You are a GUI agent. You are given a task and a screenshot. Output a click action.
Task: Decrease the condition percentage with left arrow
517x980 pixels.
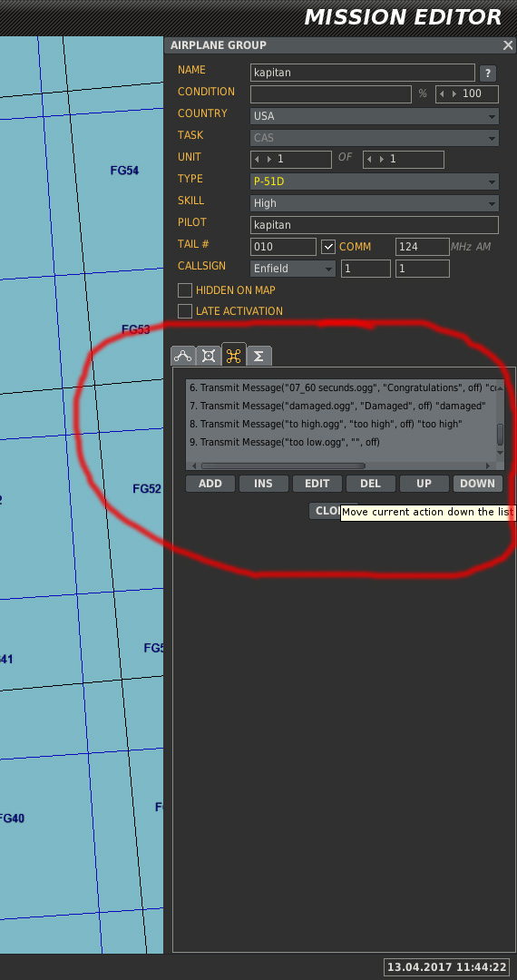(x=443, y=94)
